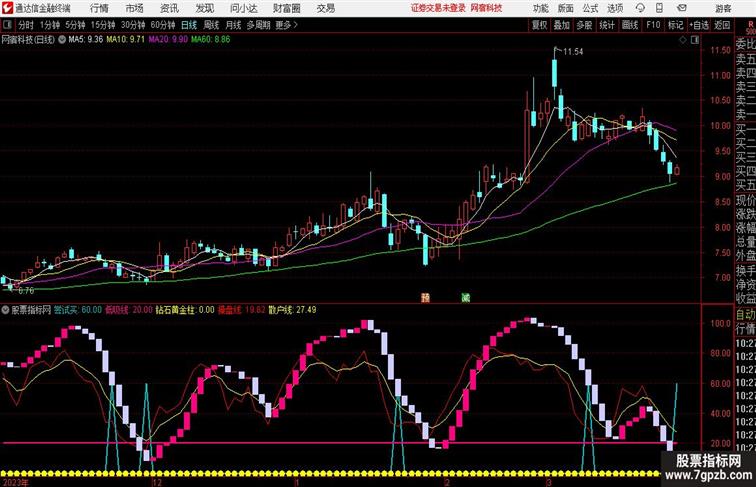756x487 pixels.
Task: Open the 版面 menu
Action: tap(566, 8)
